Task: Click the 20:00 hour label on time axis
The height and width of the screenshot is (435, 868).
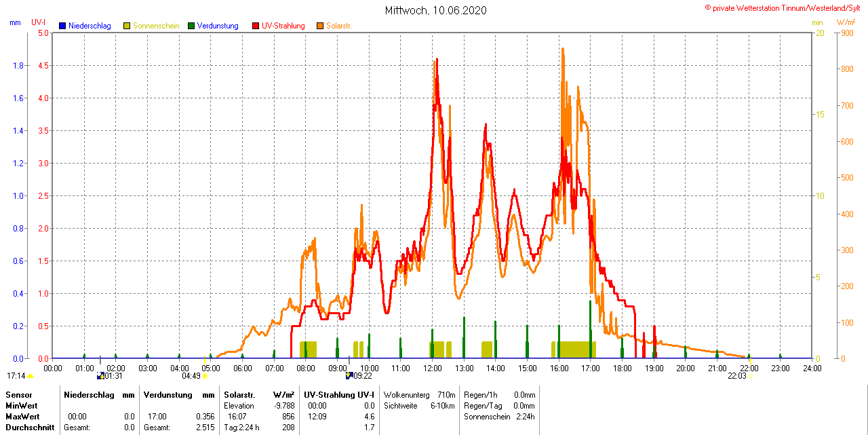Action: pyautogui.click(x=686, y=368)
